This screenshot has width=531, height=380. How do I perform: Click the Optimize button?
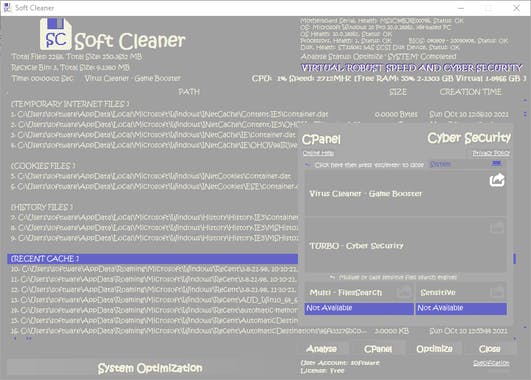[x=434, y=349]
